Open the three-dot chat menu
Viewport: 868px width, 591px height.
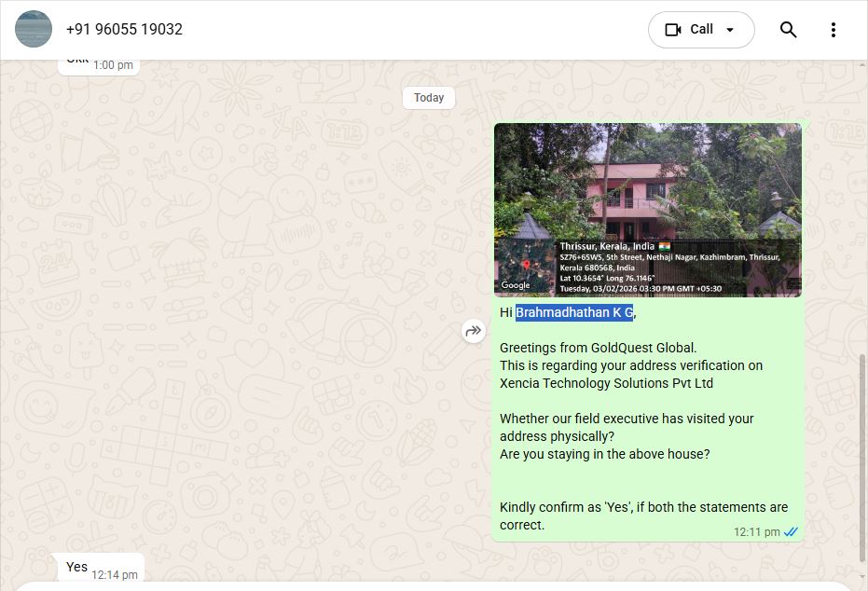(834, 30)
